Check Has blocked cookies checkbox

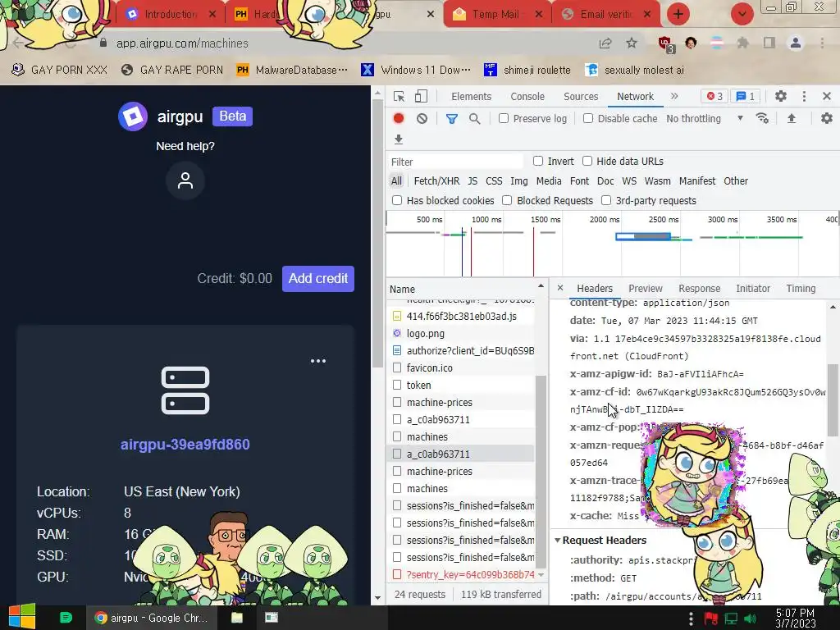[x=397, y=200]
